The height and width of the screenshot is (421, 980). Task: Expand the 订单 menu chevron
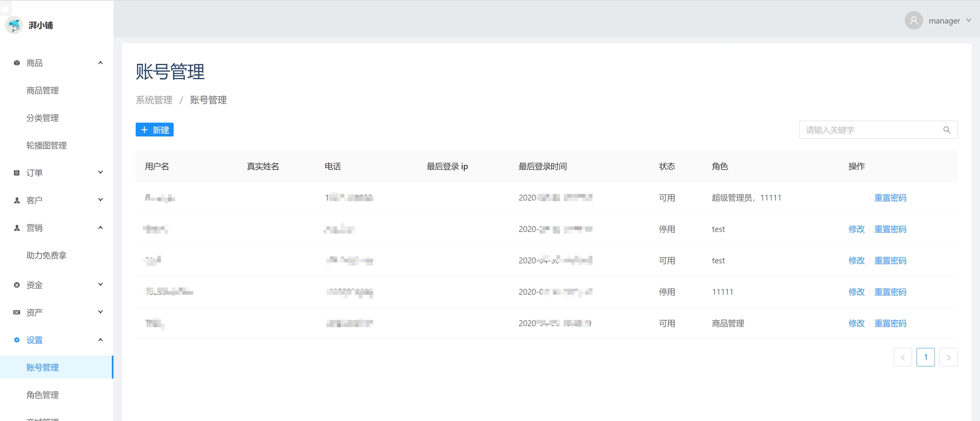click(x=100, y=172)
